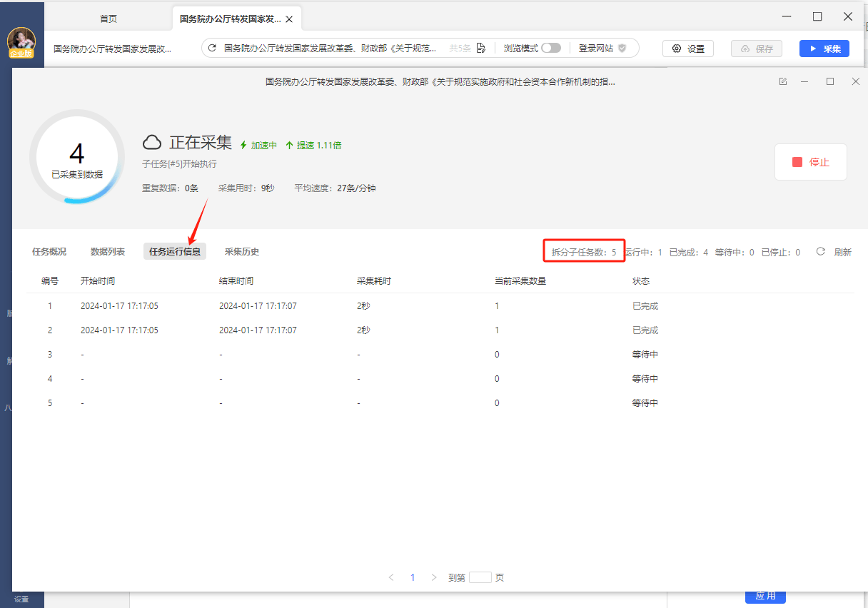Toggle the 浏览模式 switch

[x=550, y=49]
